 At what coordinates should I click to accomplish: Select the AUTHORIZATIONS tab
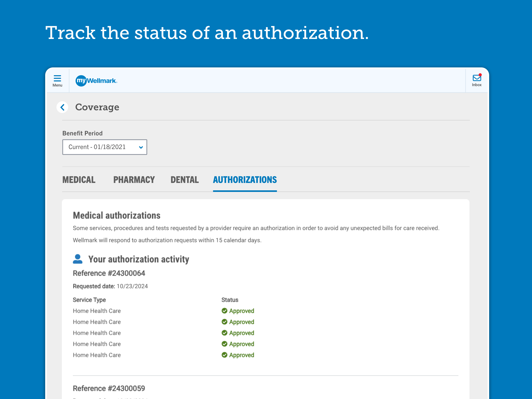pos(245,180)
